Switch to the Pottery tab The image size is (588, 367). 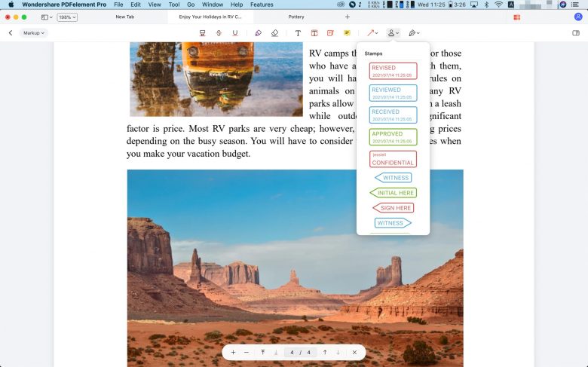click(x=296, y=17)
